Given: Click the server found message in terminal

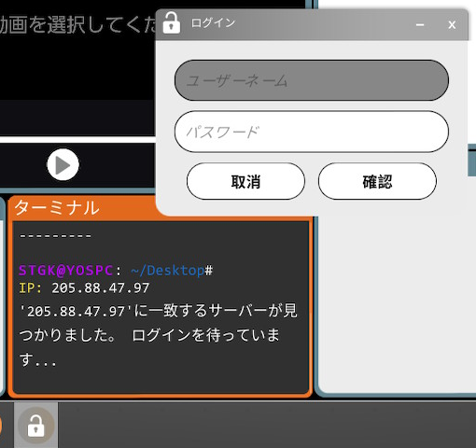Looking at the screenshot, I should pyautogui.click(x=158, y=335).
